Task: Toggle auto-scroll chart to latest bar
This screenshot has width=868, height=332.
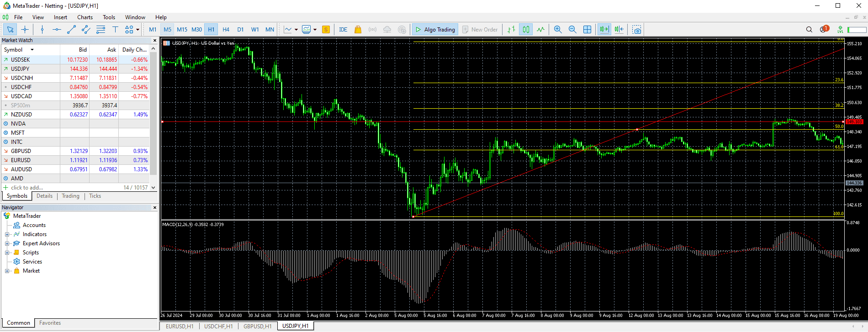Action: 604,30
